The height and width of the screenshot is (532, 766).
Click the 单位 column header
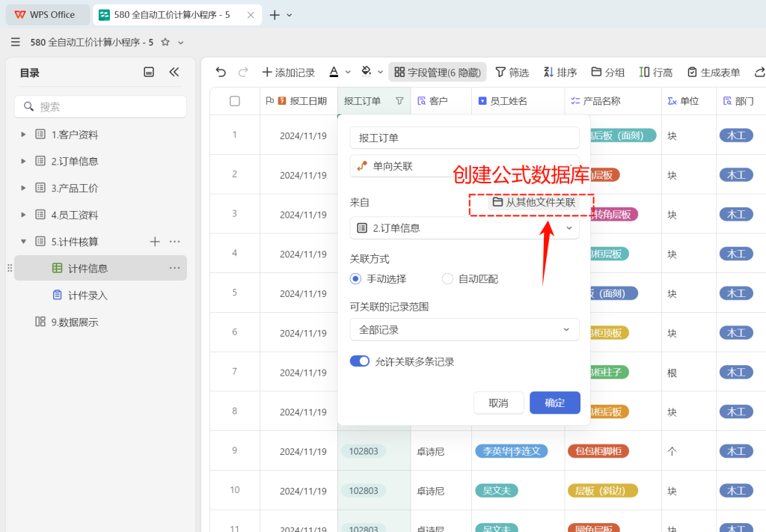click(x=689, y=101)
